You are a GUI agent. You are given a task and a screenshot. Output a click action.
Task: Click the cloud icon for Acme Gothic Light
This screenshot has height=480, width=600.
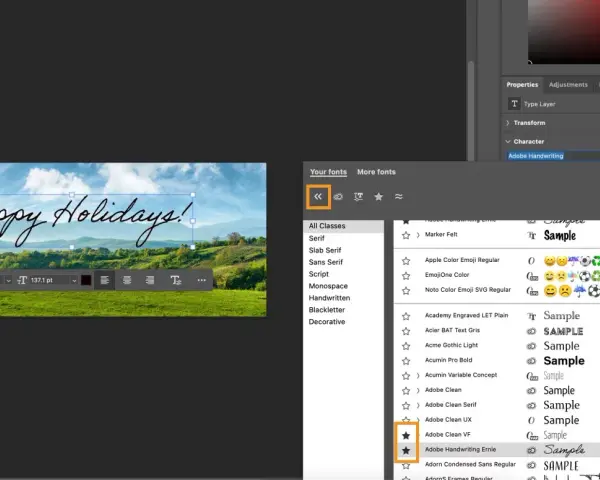click(x=532, y=346)
